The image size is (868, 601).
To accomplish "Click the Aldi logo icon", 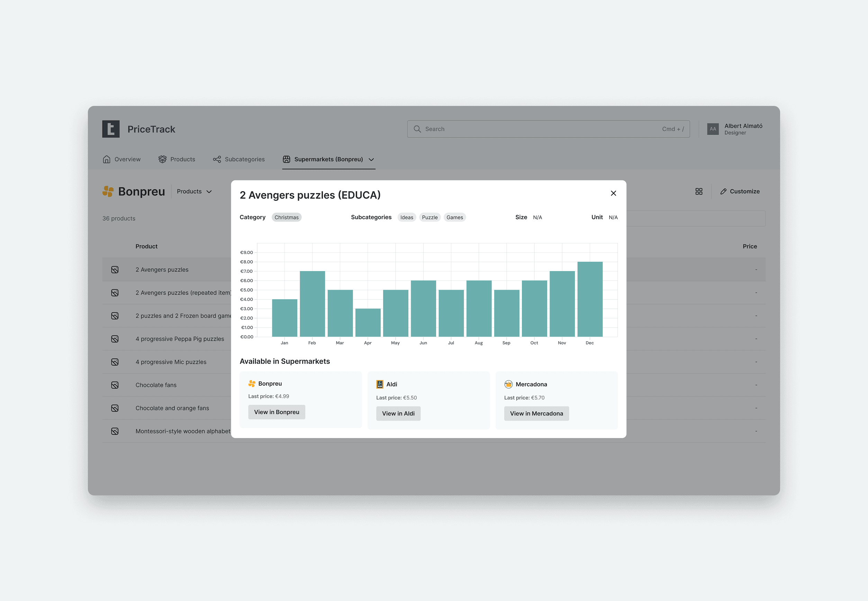I will [x=380, y=384].
